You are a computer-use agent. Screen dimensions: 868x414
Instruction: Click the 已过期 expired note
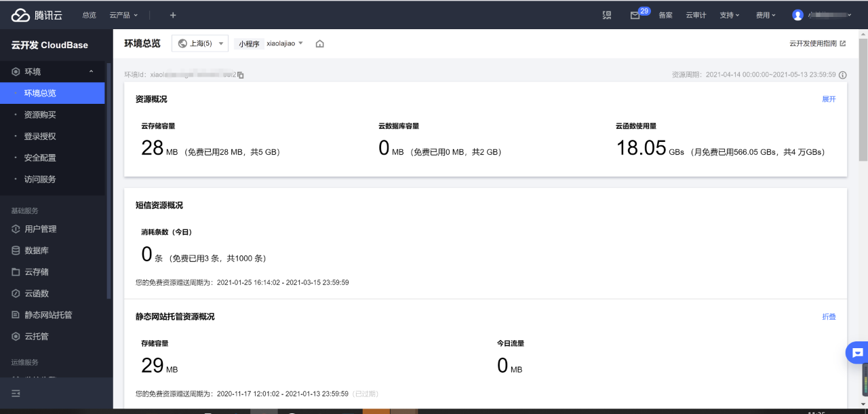pyautogui.click(x=365, y=394)
